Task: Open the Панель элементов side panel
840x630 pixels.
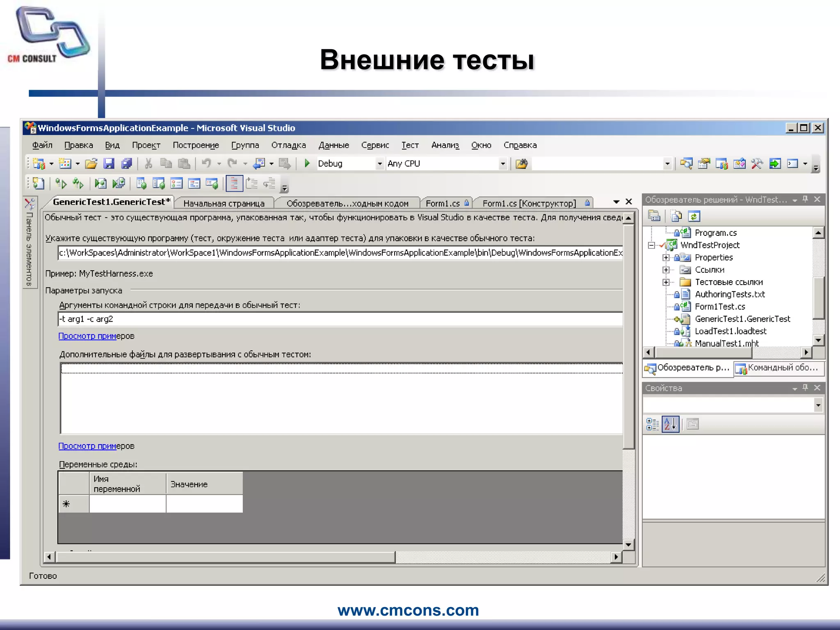Action: coord(30,243)
